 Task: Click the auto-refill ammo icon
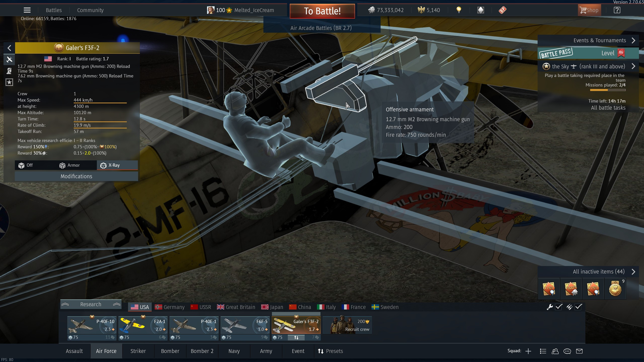point(569,307)
